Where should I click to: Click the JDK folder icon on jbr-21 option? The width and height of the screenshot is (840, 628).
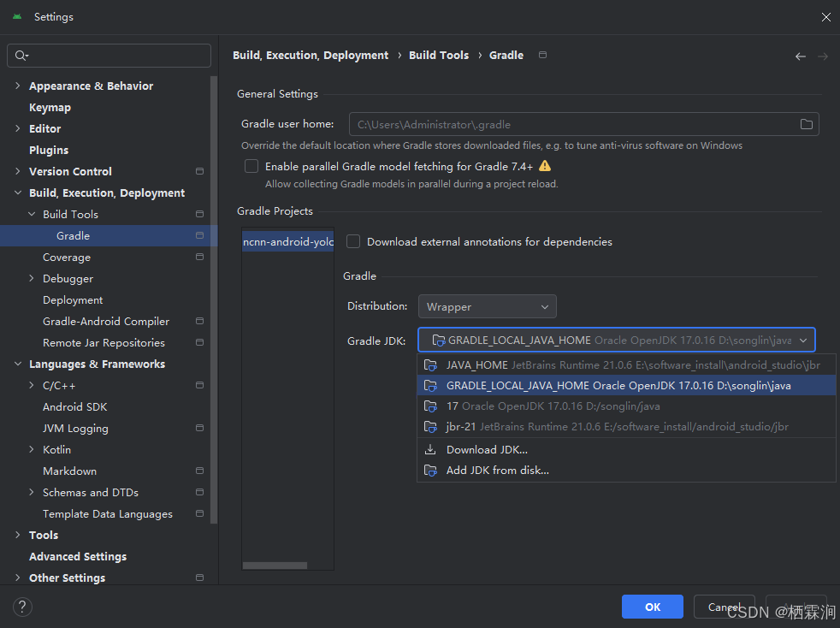(x=430, y=427)
